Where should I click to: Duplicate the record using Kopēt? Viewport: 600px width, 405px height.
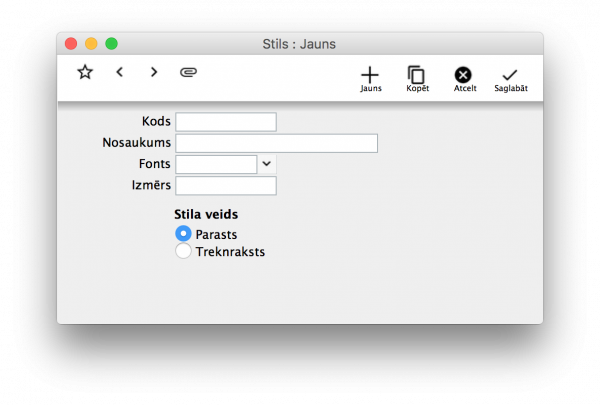[x=416, y=76]
